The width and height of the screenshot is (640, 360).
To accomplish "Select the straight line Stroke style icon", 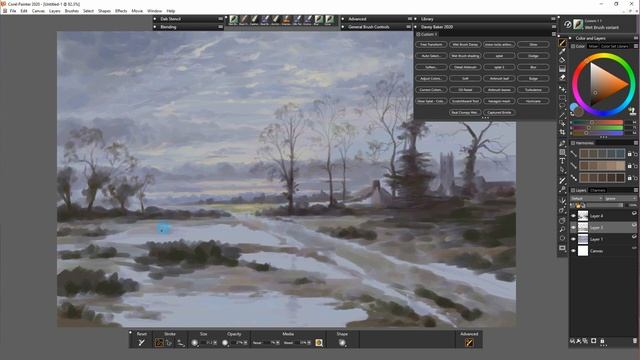I will click(x=168, y=343).
